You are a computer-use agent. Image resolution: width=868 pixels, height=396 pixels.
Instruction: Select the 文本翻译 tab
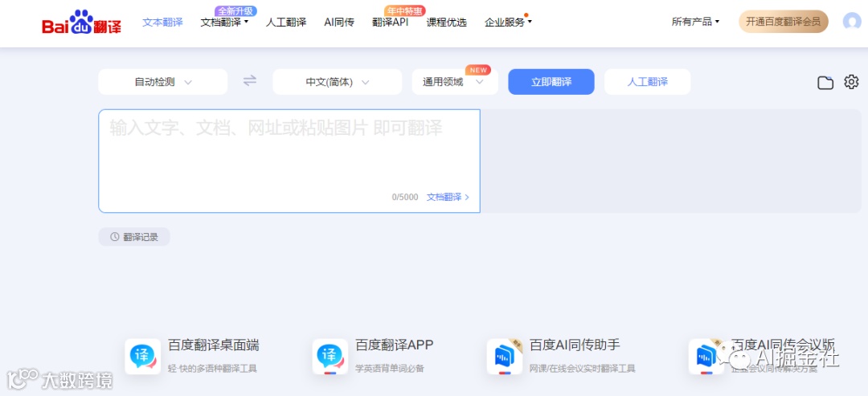(162, 22)
